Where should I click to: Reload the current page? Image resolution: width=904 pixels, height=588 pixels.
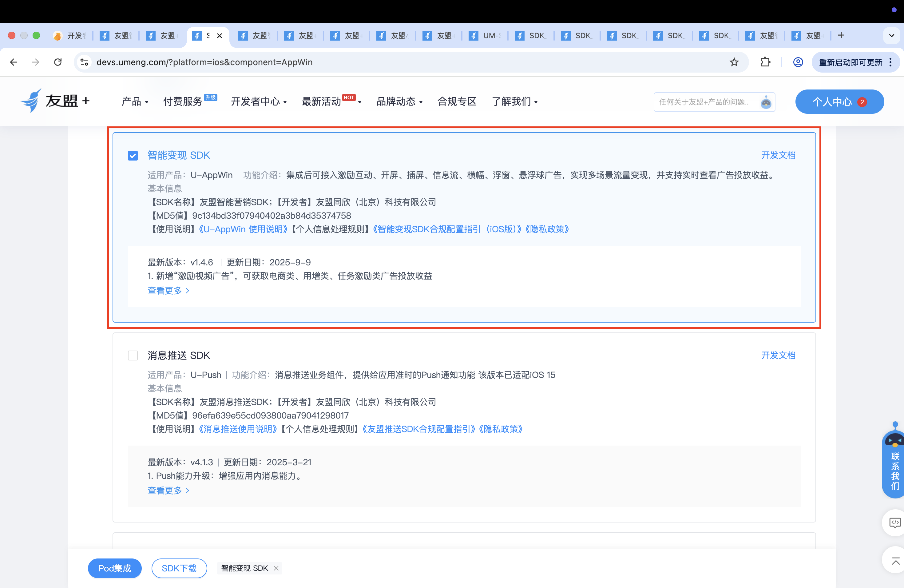point(58,62)
